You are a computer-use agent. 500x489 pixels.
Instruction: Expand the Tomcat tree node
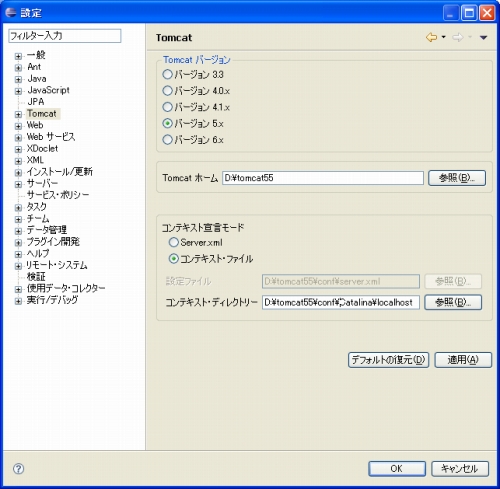click(18, 114)
